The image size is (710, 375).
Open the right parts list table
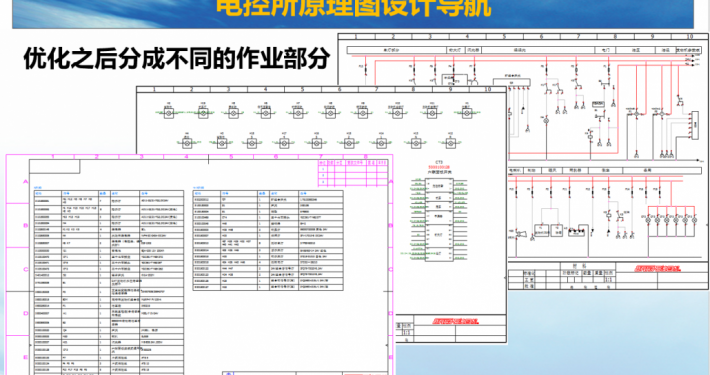pyautogui.click(x=268, y=240)
